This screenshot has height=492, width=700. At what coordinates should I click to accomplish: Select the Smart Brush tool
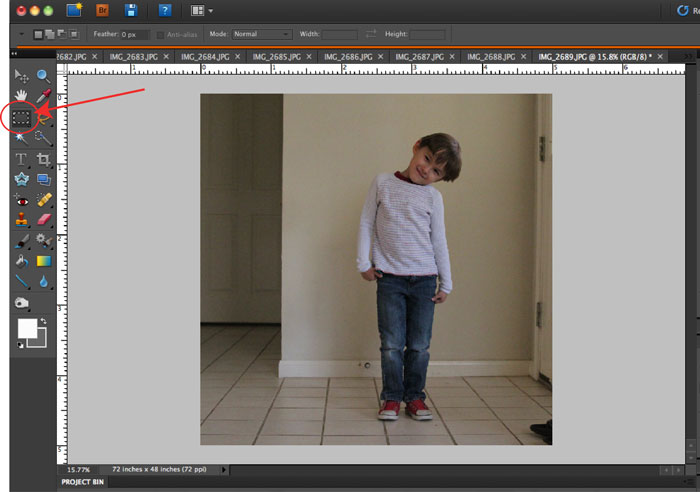(43, 241)
